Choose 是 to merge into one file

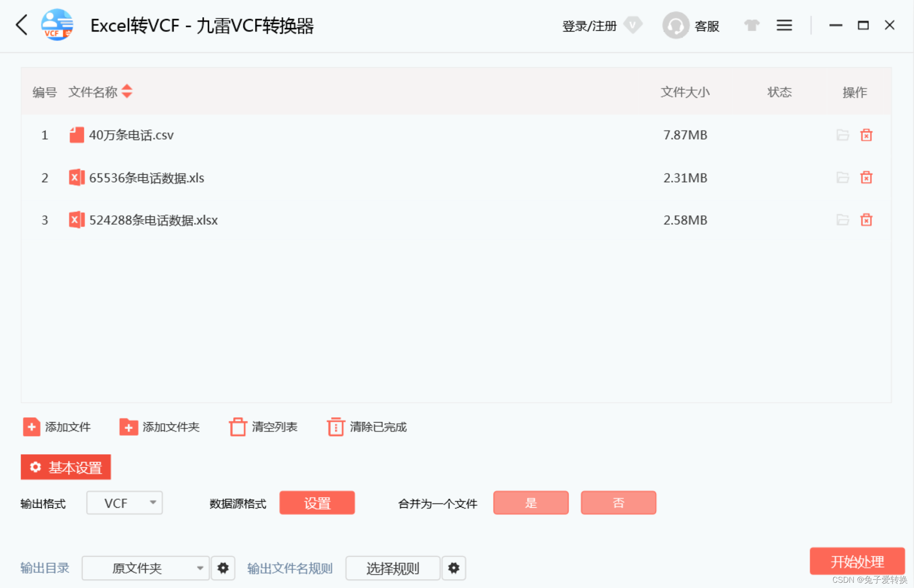(530, 503)
